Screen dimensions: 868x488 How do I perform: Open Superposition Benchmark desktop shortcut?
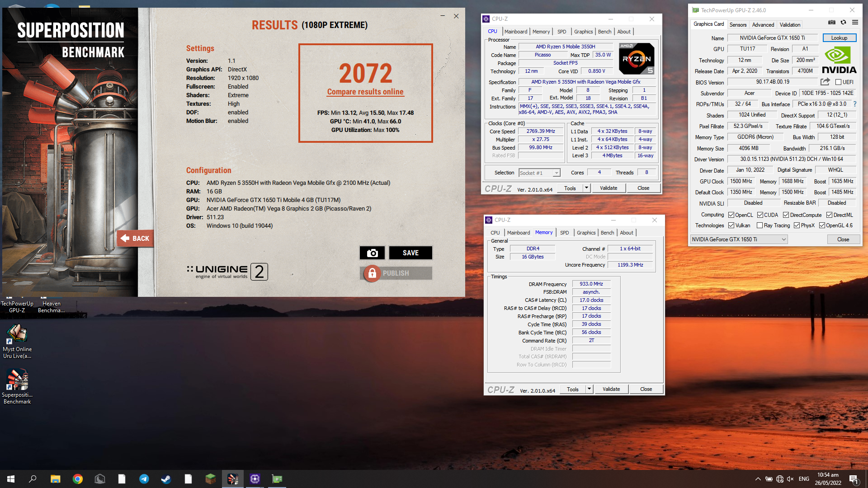pos(17,387)
